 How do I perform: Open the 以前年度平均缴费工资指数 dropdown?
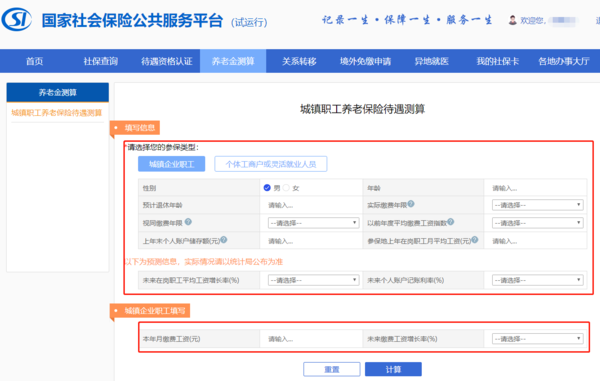pos(538,223)
